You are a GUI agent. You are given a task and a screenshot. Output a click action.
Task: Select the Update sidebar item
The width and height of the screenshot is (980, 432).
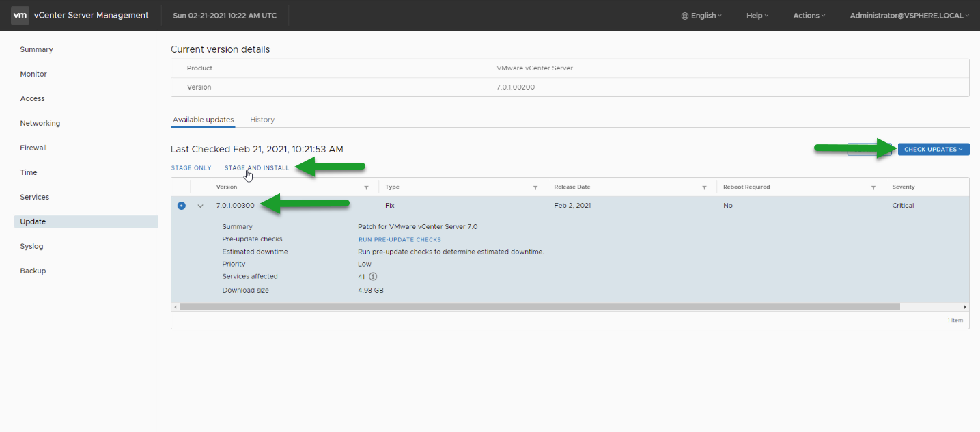[85, 222]
